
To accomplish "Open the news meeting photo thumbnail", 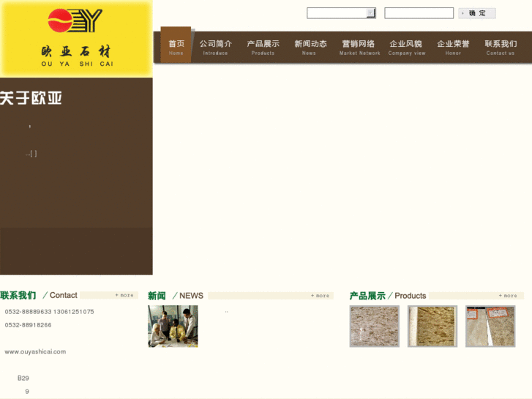I will pyautogui.click(x=173, y=326).
